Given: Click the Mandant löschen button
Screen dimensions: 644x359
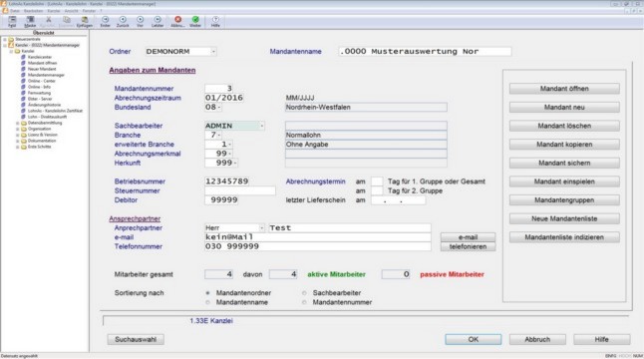Looking at the screenshot, I should click(x=564, y=126).
